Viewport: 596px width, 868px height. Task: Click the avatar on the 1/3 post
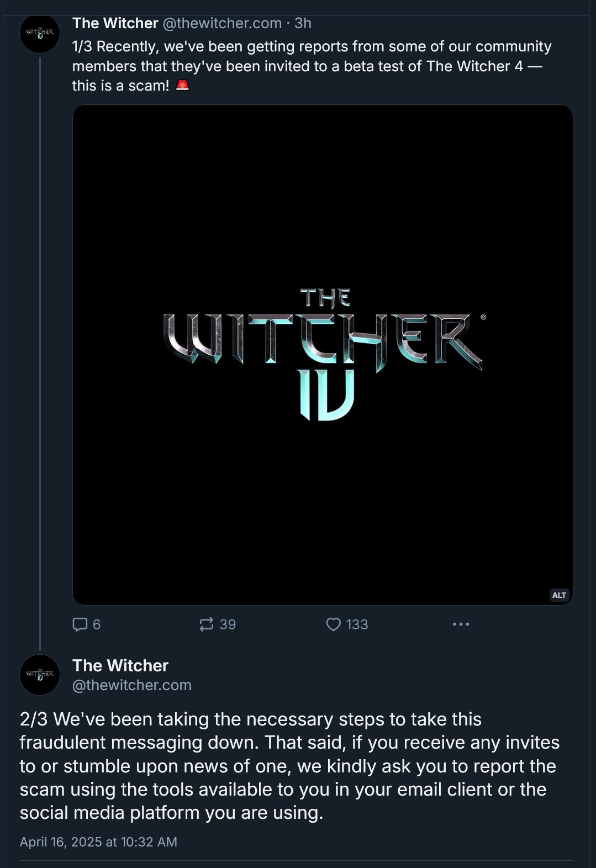[x=40, y=33]
